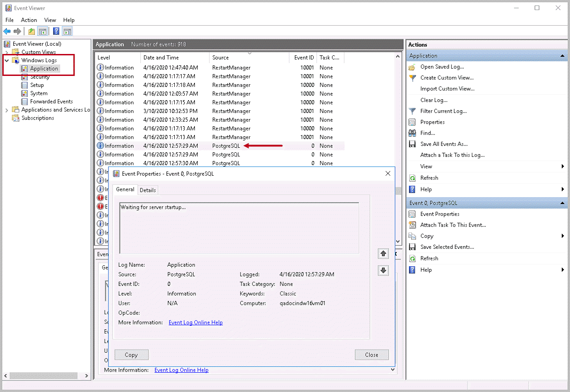This screenshot has height=392, width=570.
Task: Collapse the Application actions pane section
Action: click(562, 55)
